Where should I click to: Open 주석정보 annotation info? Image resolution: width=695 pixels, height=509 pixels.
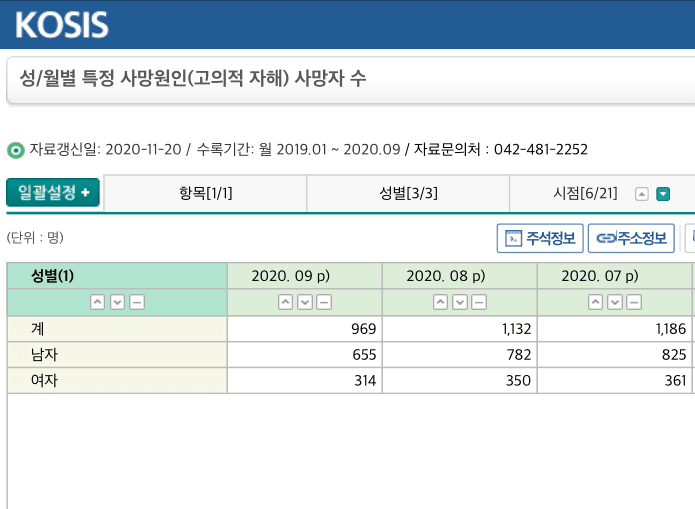(x=540, y=238)
